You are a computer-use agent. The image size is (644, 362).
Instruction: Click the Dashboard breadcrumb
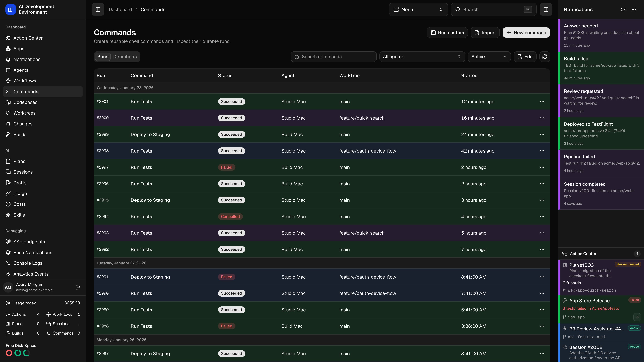pyautogui.click(x=120, y=10)
